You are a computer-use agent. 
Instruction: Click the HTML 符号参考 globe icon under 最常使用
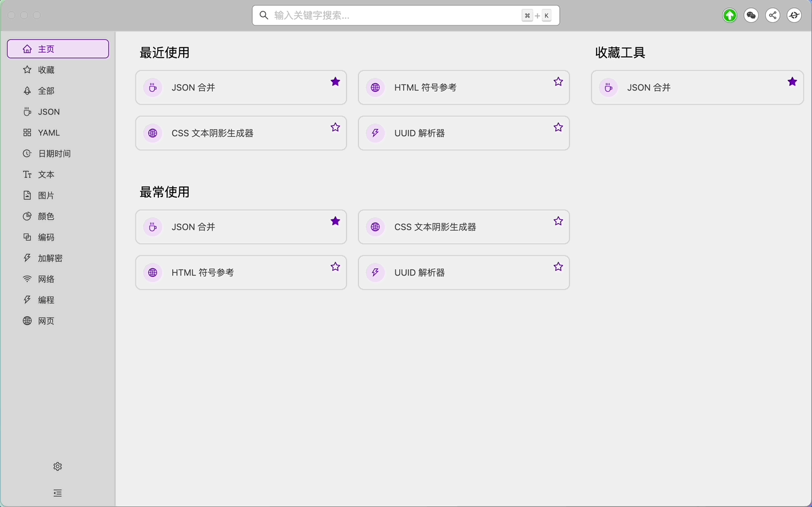point(153,273)
